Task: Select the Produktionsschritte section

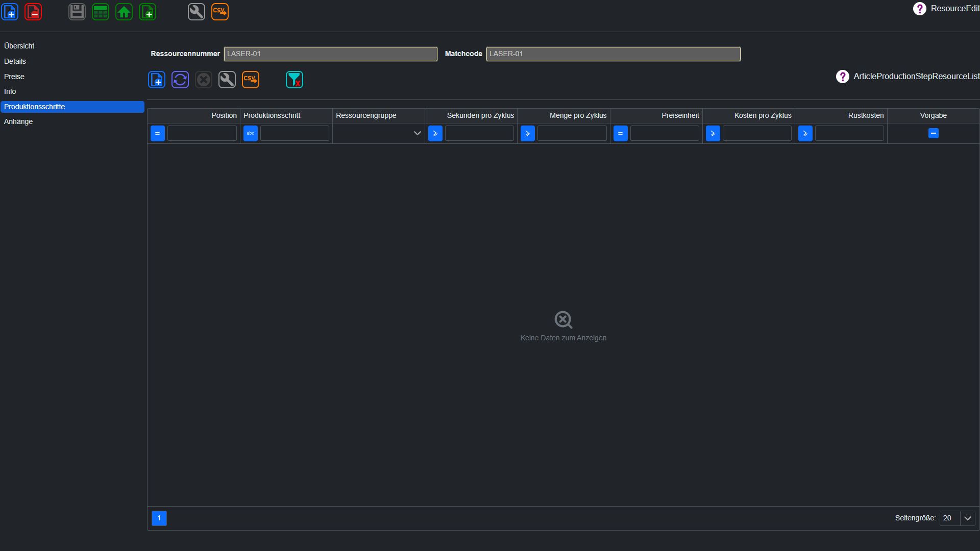Action: point(72,107)
